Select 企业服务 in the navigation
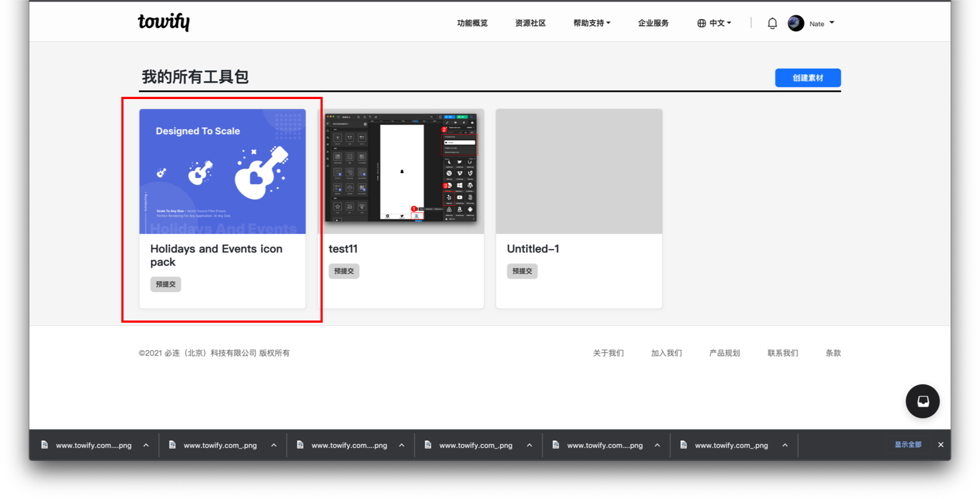This screenshot has width=980, height=499. pos(653,23)
